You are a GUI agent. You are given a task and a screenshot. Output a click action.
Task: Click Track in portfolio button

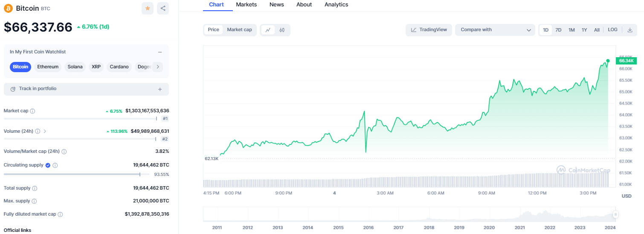[x=86, y=89]
